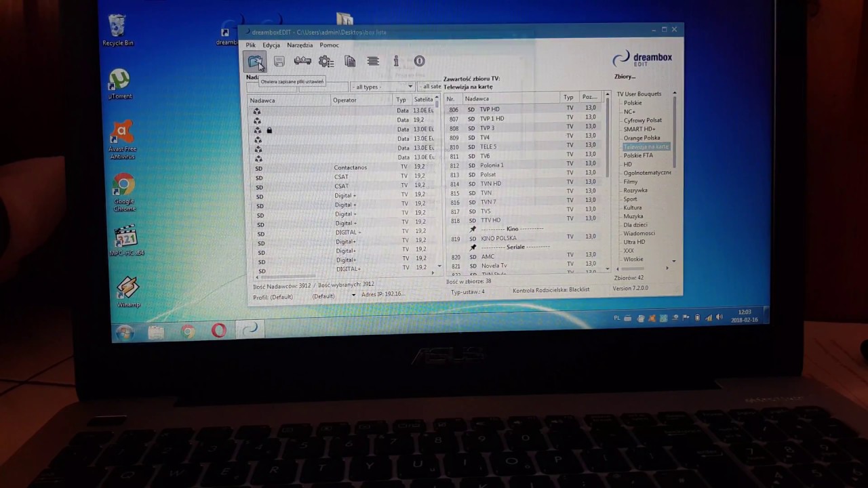Sort bouquet contents by Nr. column header
The width and height of the screenshot is (868, 488).
coord(453,99)
